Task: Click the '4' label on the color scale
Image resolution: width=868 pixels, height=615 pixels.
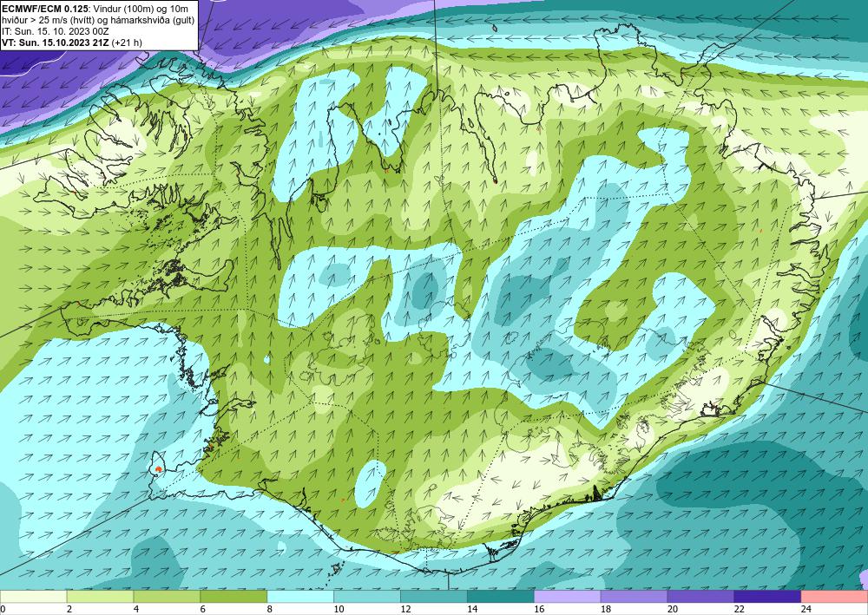Action: (x=136, y=609)
